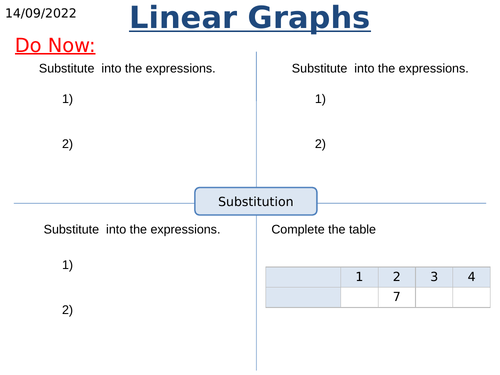Click question 2) in bottom-left section
500x375 pixels.
coord(67,310)
